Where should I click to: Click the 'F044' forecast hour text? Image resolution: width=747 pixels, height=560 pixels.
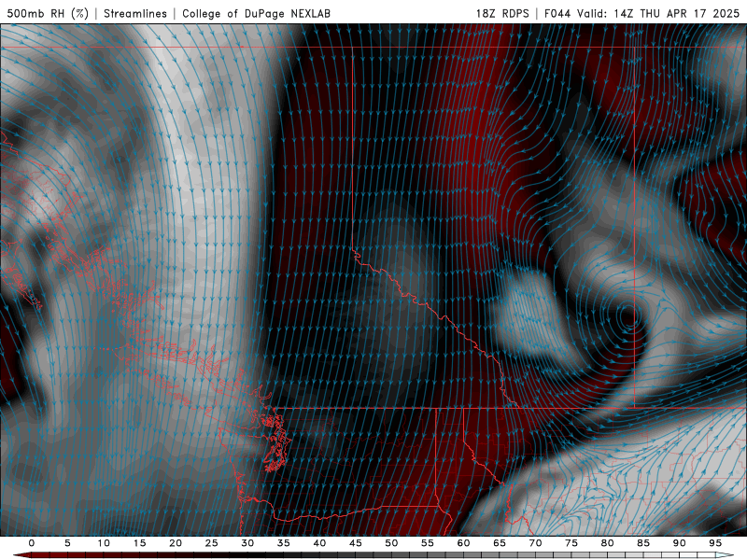point(557,13)
